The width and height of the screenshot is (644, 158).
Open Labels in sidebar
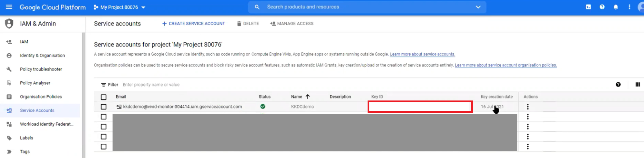click(26, 138)
